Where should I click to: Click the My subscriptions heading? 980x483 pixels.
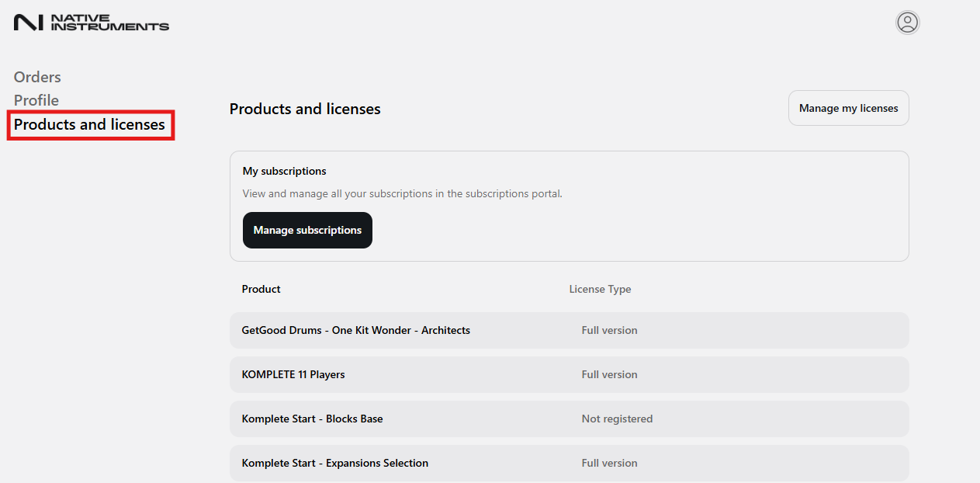click(285, 171)
